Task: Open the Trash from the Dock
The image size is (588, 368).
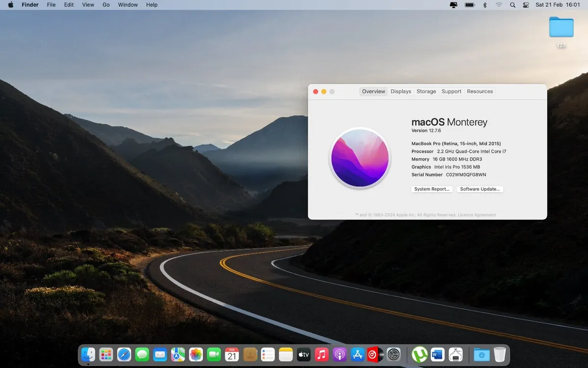Action: [499, 354]
